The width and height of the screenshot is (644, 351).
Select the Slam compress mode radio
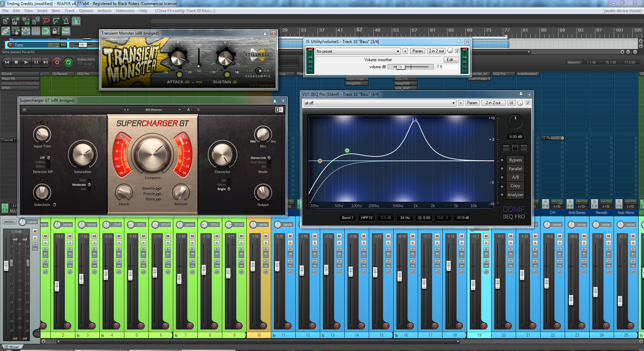pos(158,199)
